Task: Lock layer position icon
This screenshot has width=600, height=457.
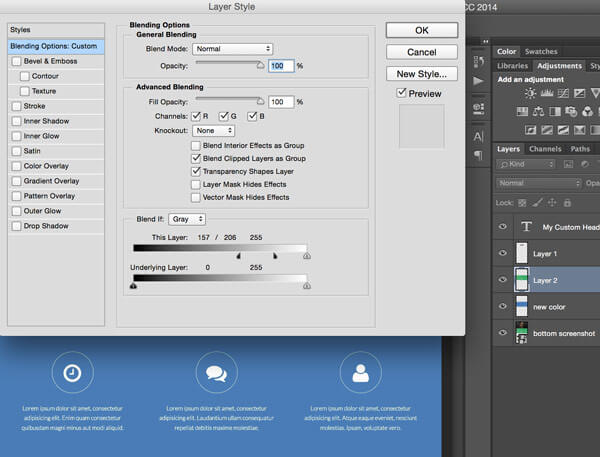Action: (552, 202)
